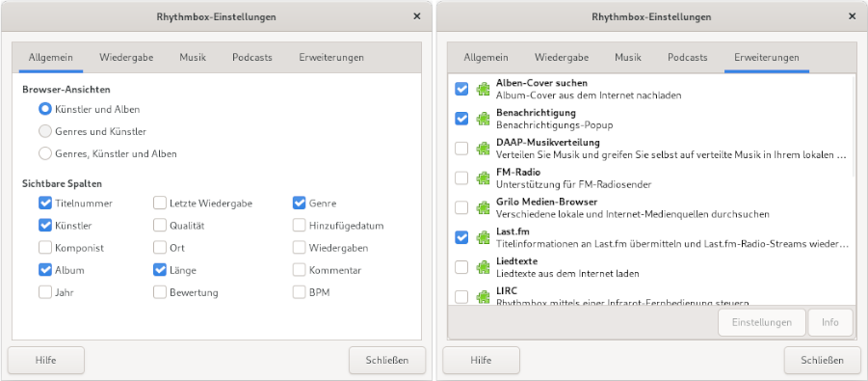Viewport: 868px width, 381px height.
Task: Click the puzzle icon beside Last.fm
Action: click(x=484, y=237)
